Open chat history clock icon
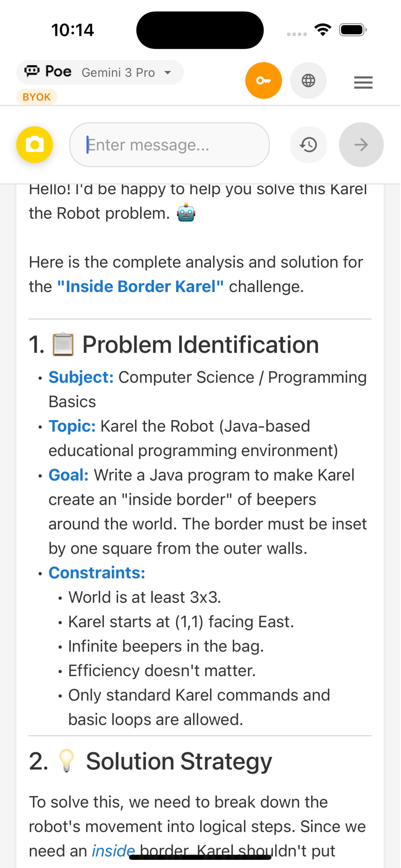This screenshot has width=401, height=868. click(308, 145)
